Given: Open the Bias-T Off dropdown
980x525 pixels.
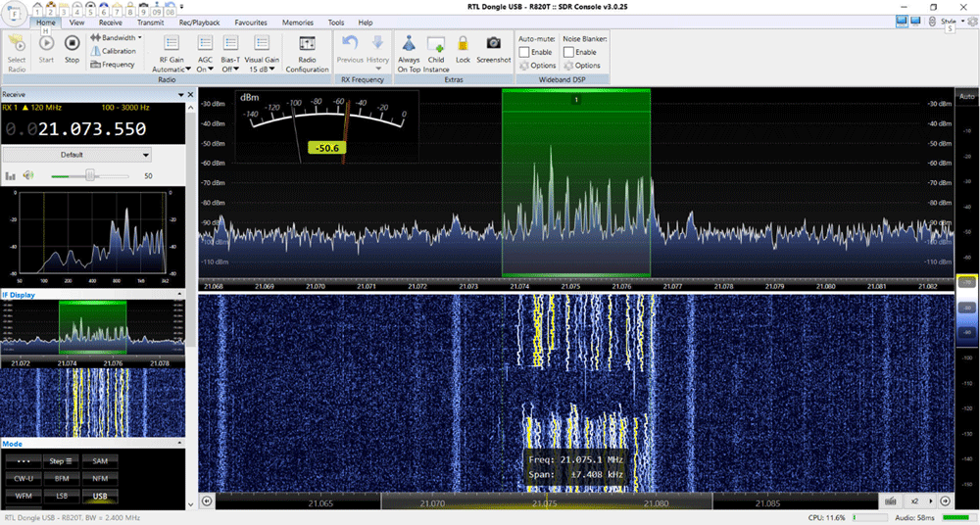Looking at the screenshot, I should (x=230, y=54).
